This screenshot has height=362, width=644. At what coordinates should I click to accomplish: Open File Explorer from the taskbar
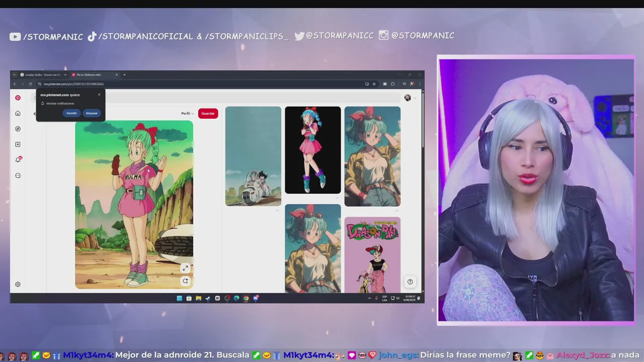[198, 298]
